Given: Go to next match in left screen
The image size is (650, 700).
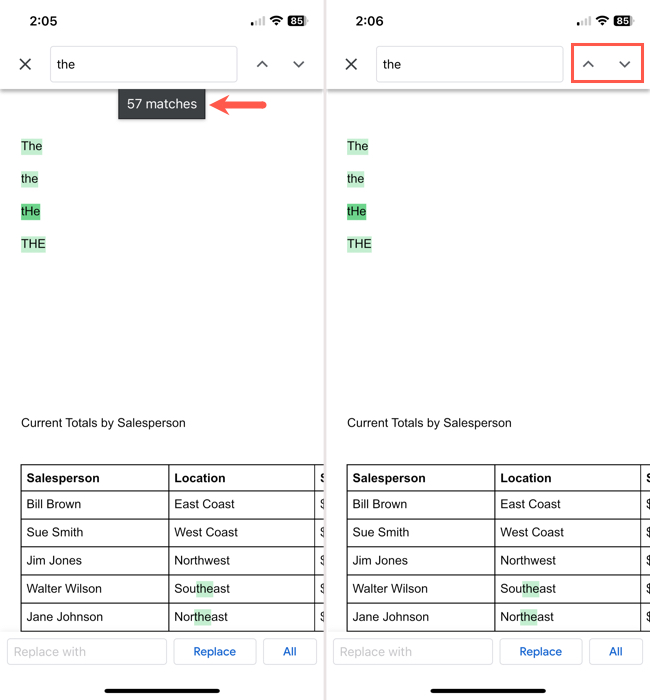Looking at the screenshot, I should (299, 64).
